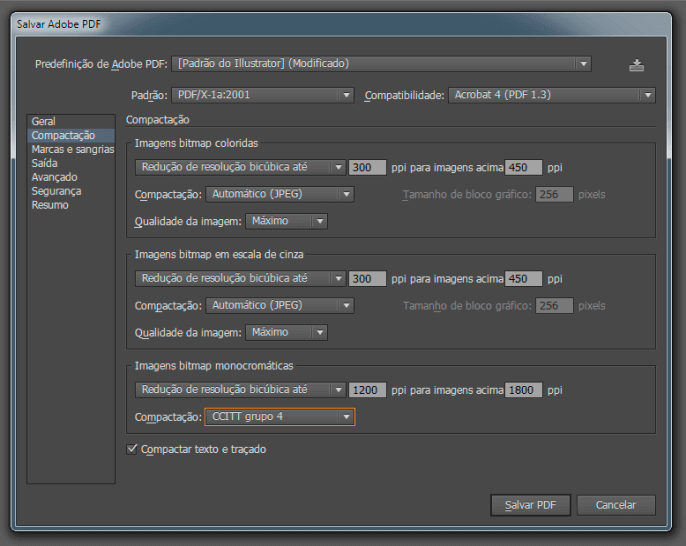686x546 pixels.
Task: Open Compactação dropdown under Imagens bitmap coloridas
Action: (x=280, y=194)
